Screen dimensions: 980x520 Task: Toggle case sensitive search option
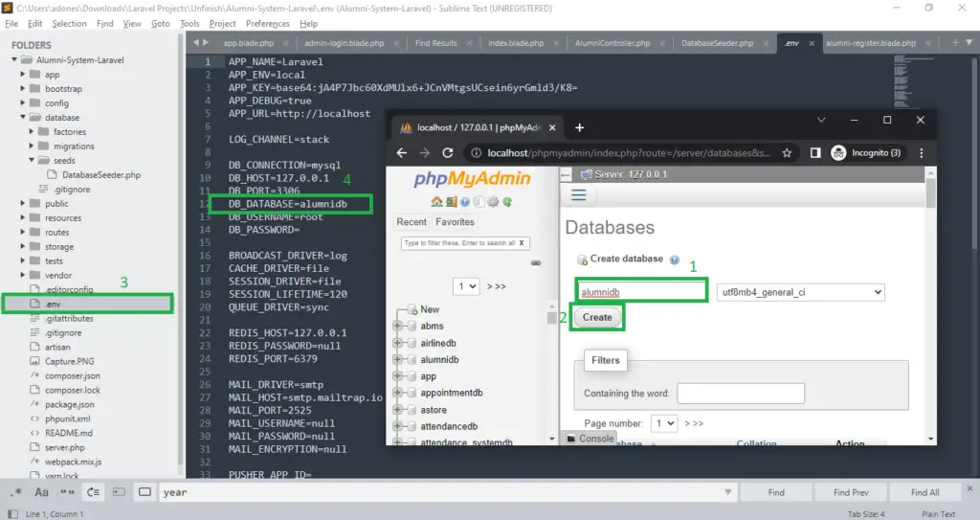(42, 492)
